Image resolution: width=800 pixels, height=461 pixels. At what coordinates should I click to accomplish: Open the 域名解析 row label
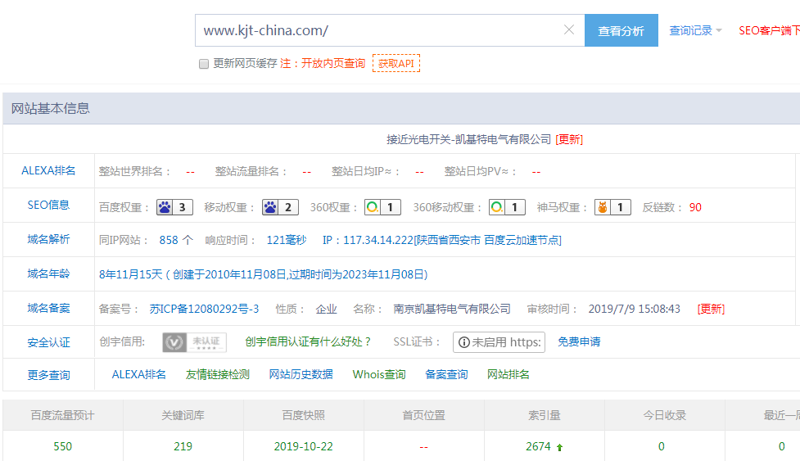pyautogui.click(x=48, y=239)
